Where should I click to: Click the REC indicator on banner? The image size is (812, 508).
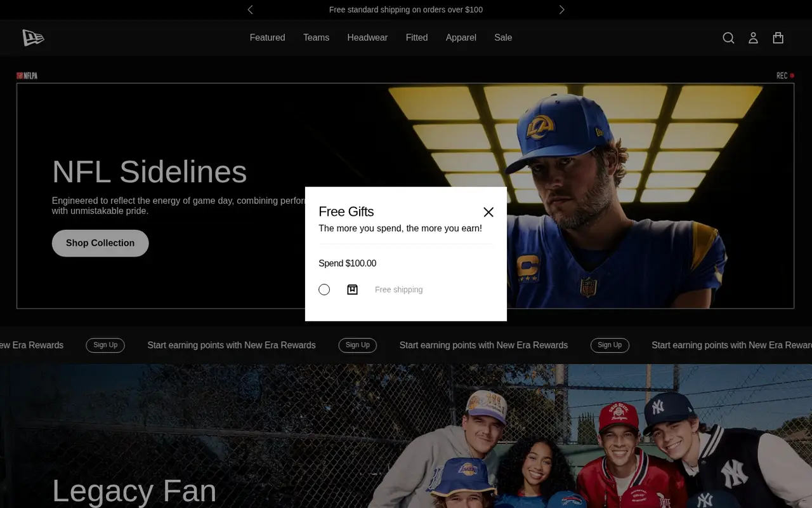(x=785, y=76)
